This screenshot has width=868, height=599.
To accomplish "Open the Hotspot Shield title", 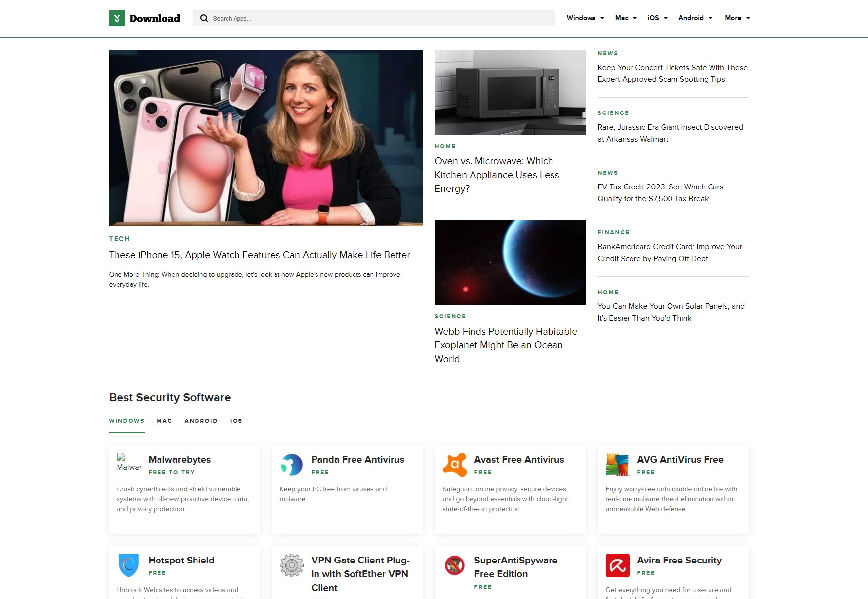I will (182, 560).
